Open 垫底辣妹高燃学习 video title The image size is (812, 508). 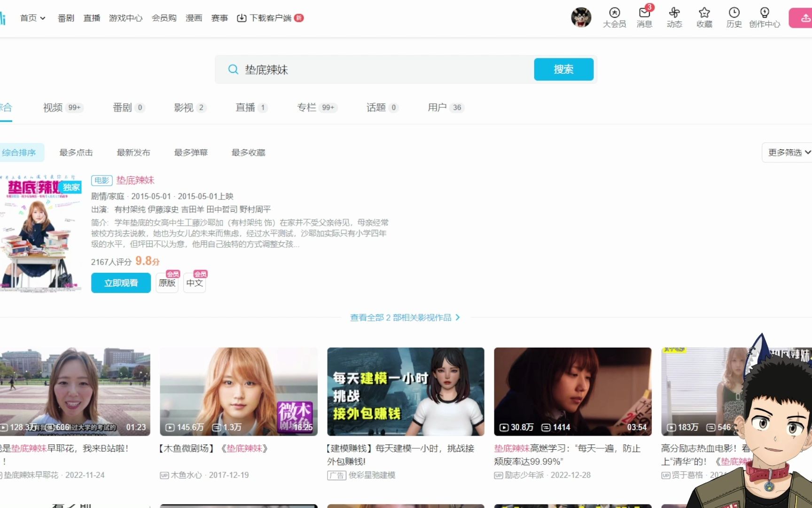pos(567,455)
